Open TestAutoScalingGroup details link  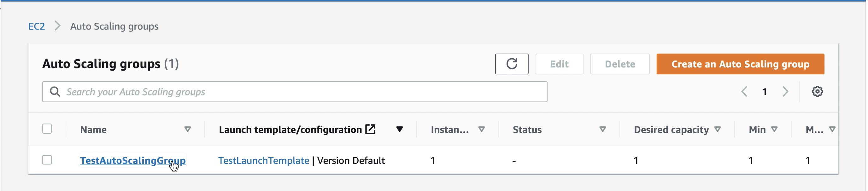tap(133, 161)
